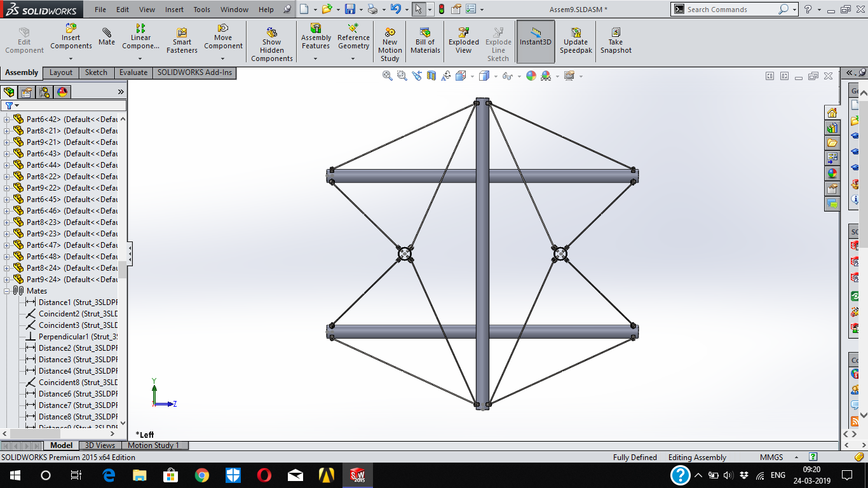868x488 pixels.
Task: Select the Mate tool
Action: coord(107,37)
